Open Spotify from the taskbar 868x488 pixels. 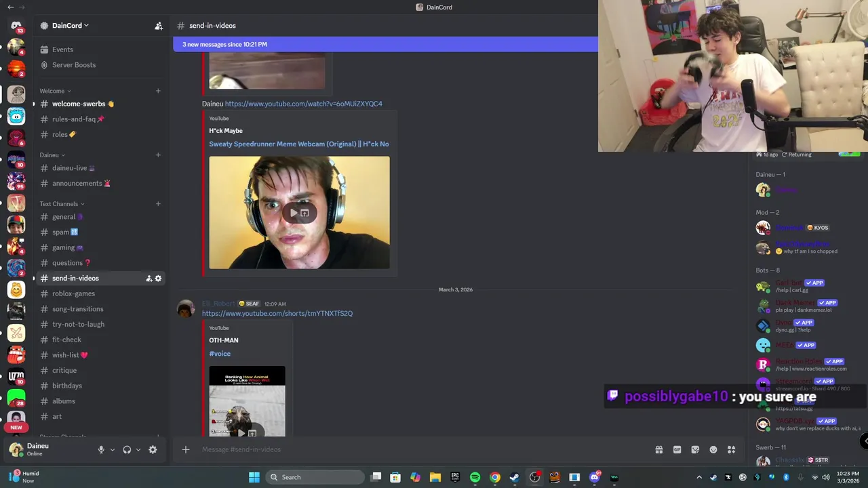pos(475,477)
